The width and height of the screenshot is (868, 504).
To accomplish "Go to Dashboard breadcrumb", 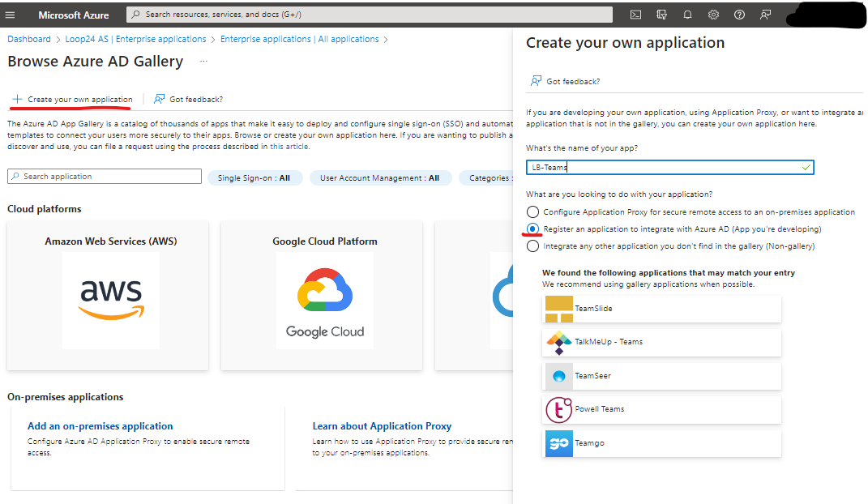I will (29, 39).
